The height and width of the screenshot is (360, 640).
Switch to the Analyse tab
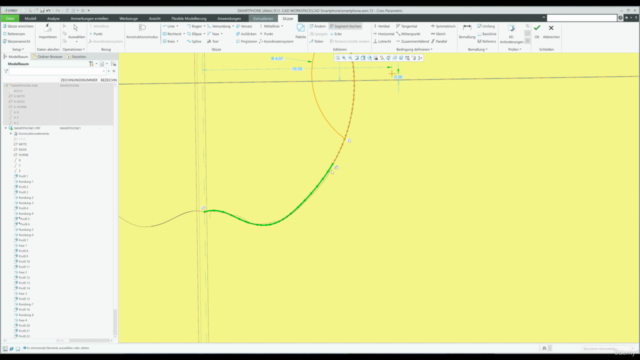click(53, 18)
